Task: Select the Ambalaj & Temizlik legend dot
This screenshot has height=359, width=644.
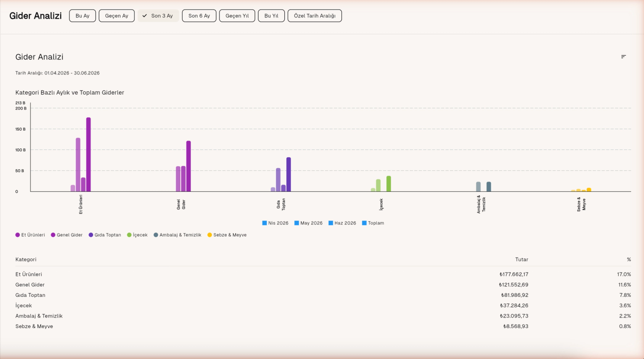Action: (x=156, y=235)
